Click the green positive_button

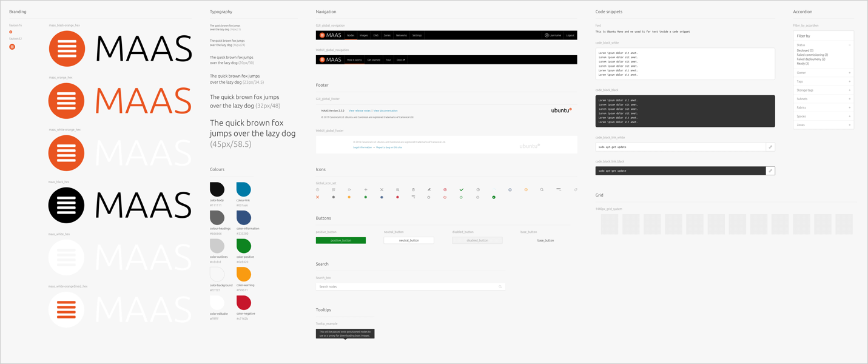[x=341, y=240]
